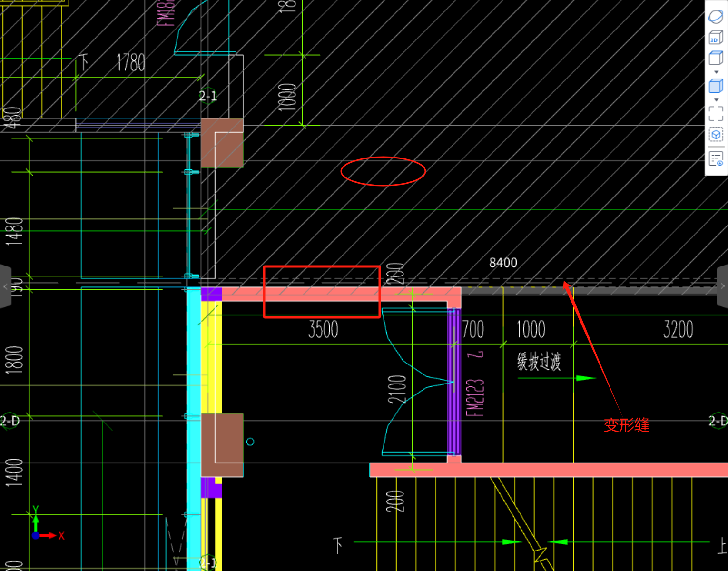Activate the dashed-box fit-to-screen icon

click(716, 114)
